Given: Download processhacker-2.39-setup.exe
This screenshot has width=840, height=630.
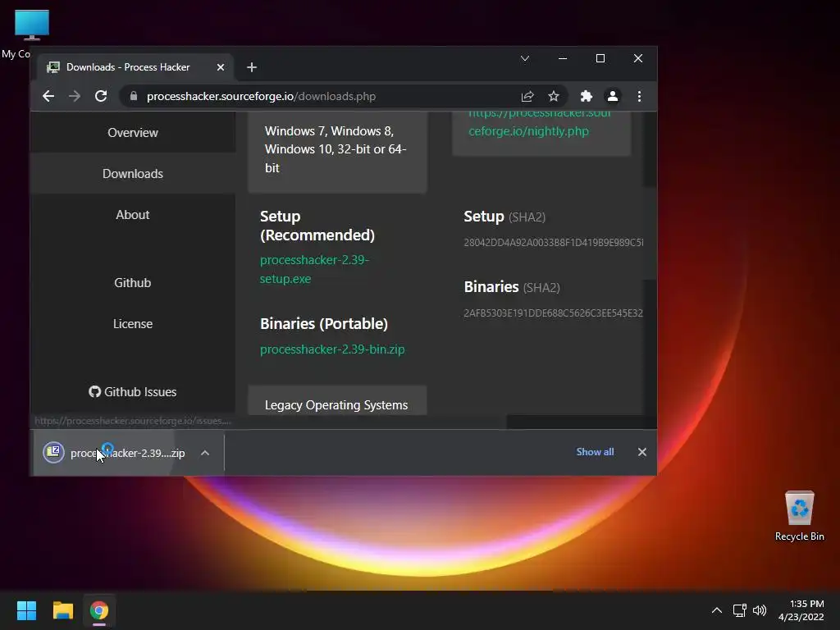Looking at the screenshot, I should tap(314, 269).
